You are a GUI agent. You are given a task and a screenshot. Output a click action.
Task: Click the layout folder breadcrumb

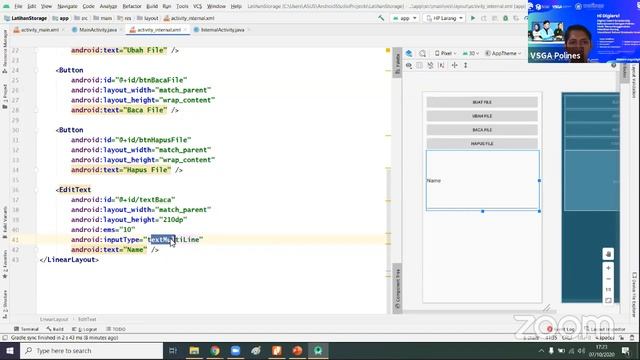click(148, 18)
